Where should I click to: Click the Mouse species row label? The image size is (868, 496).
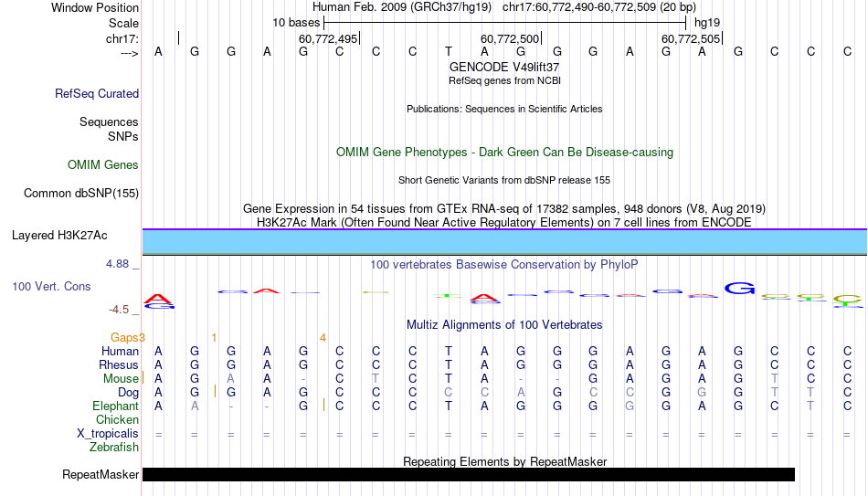[121, 379]
